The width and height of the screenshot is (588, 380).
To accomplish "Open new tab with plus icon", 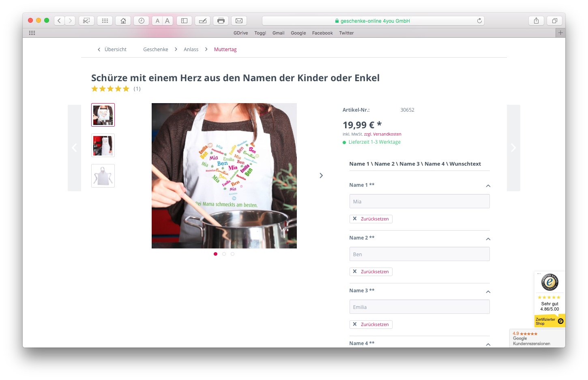I will pyautogui.click(x=560, y=33).
